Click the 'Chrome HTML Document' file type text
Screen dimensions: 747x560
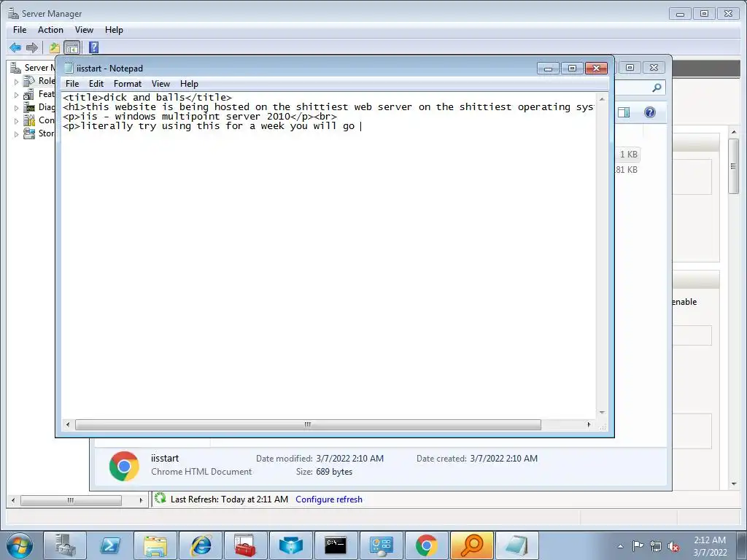point(201,472)
